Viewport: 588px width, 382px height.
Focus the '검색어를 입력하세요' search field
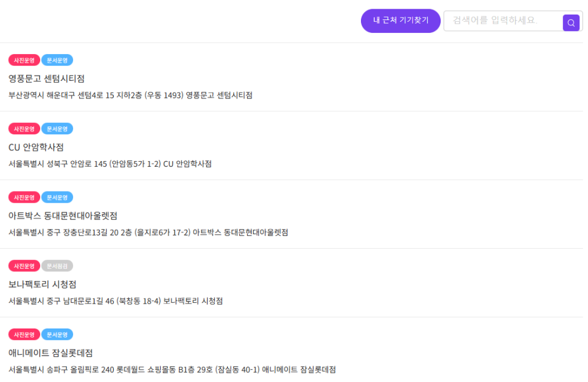pyautogui.click(x=503, y=21)
